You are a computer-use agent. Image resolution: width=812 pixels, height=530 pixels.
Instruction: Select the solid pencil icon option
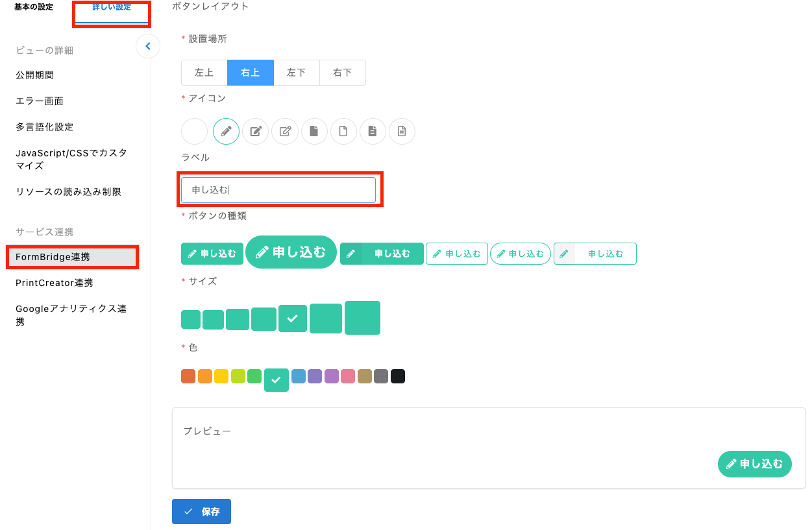(226, 132)
